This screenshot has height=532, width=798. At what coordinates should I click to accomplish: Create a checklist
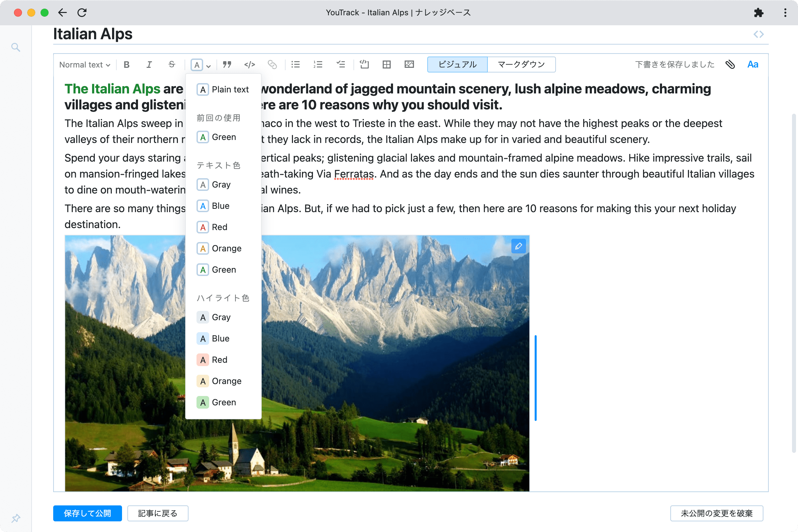click(x=340, y=65)
